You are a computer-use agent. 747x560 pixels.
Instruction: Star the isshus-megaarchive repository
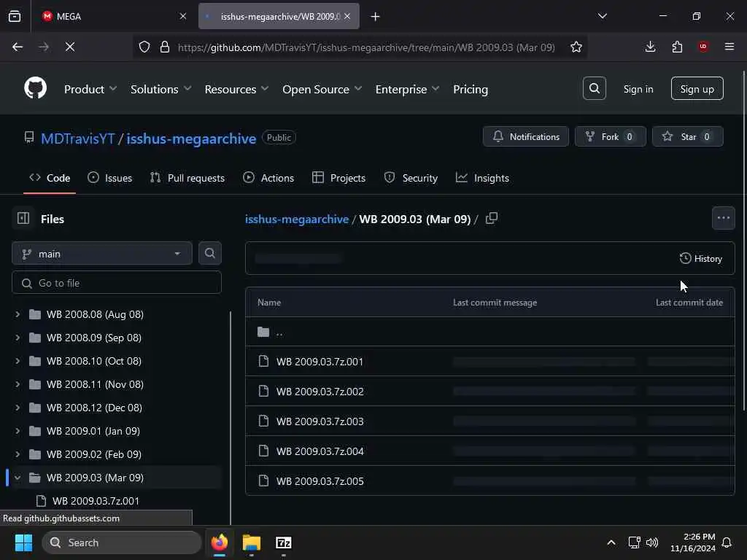pyautogui.click(x=687, y=136)
